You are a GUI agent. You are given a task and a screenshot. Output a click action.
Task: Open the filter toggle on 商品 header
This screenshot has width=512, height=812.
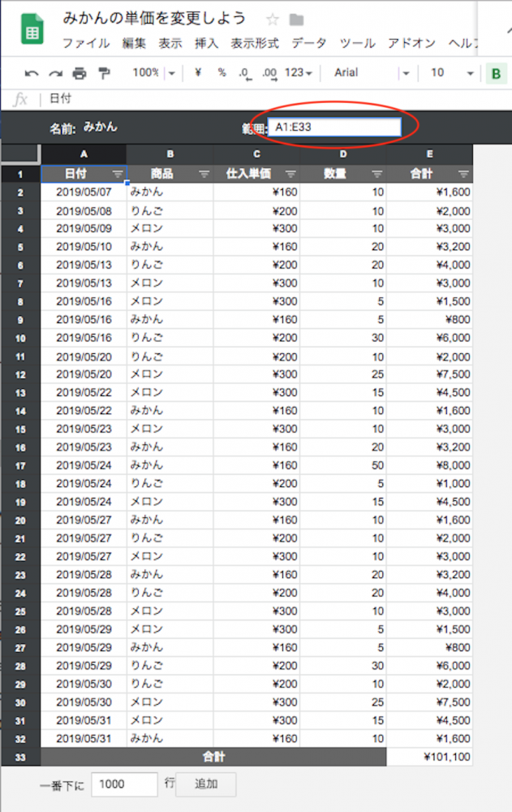[204, 174]
